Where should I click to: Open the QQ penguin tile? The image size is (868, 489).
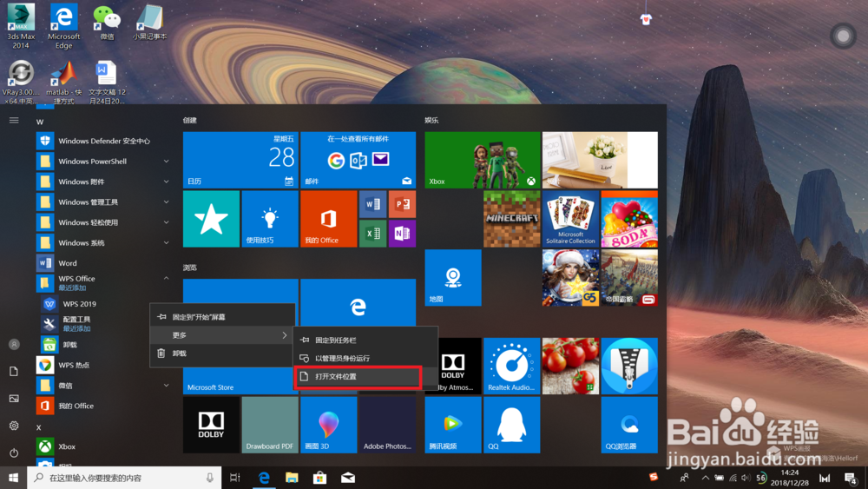pos(511,425)
